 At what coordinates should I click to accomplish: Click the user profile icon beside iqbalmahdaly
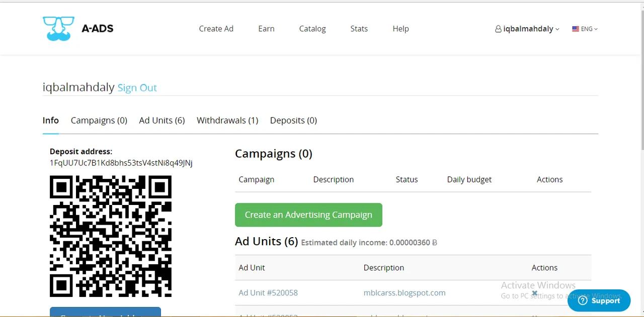point(498,29)
